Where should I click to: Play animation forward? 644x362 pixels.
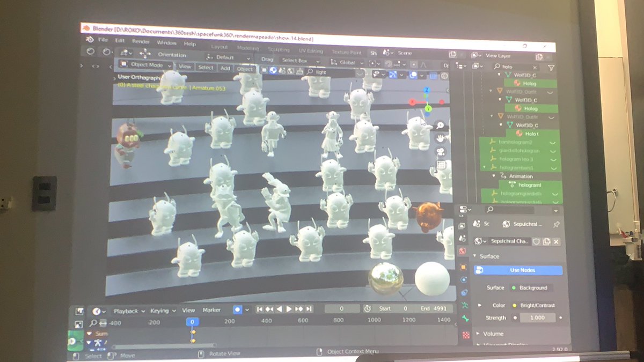click(x=289, y=309)
